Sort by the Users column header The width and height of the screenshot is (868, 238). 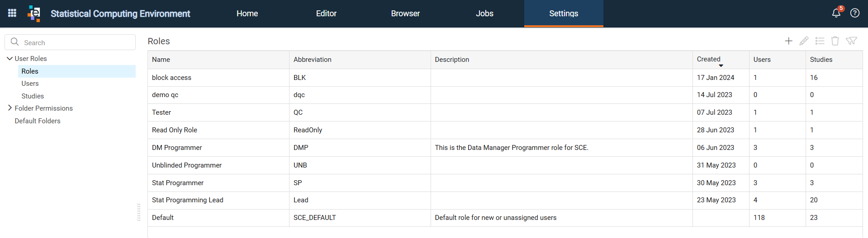(x=778, y=60)
